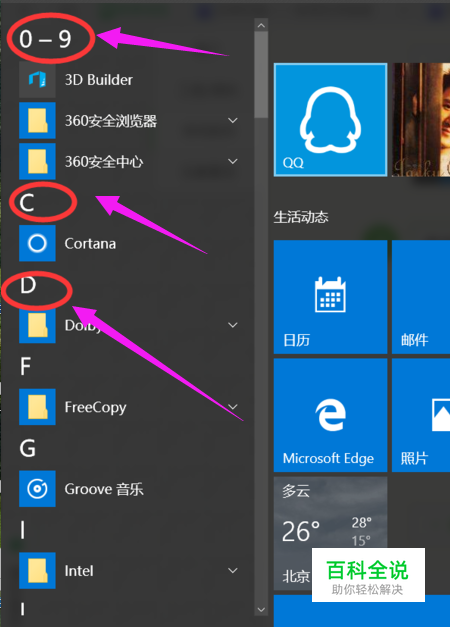Click the D letter group header
This screenshot has width=450, height=627.
tap(28, 285)
